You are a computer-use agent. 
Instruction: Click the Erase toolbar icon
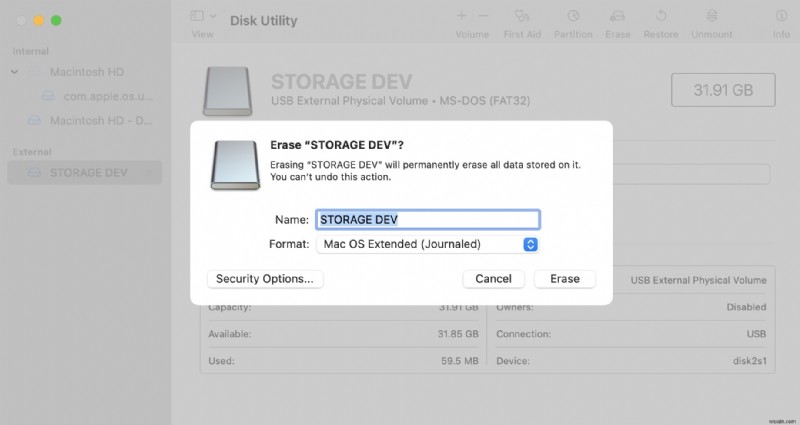click(617, 16)
